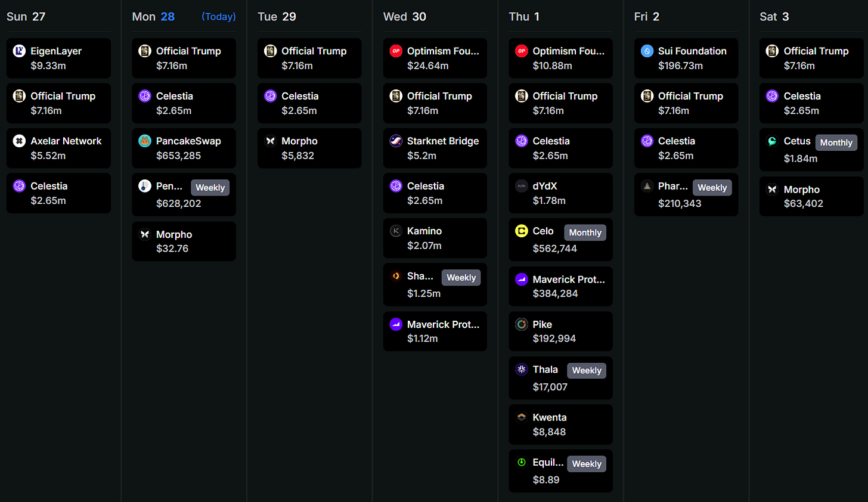Click Thursday's Maverick $384,284 amount
This screenshot has height=502, width=868.
tap(555, 293)
